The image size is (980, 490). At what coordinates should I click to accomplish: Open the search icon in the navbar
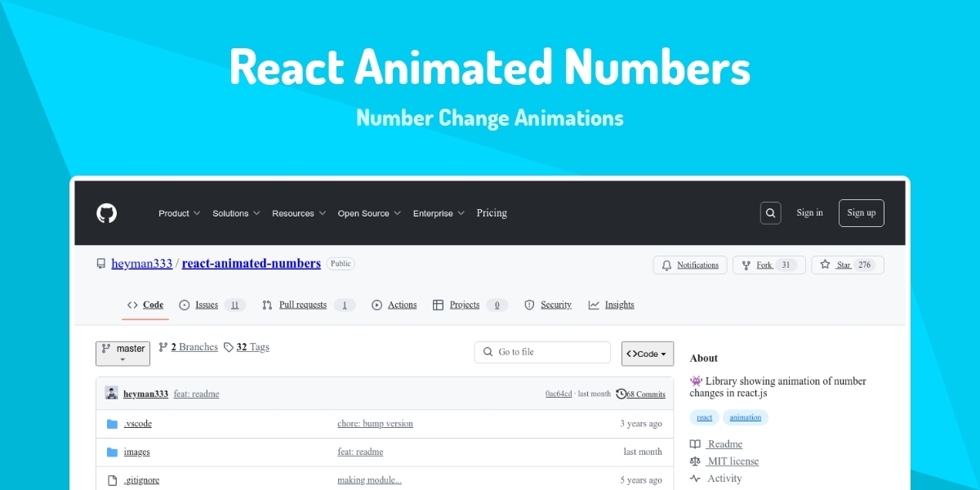(x=770, y=212)
